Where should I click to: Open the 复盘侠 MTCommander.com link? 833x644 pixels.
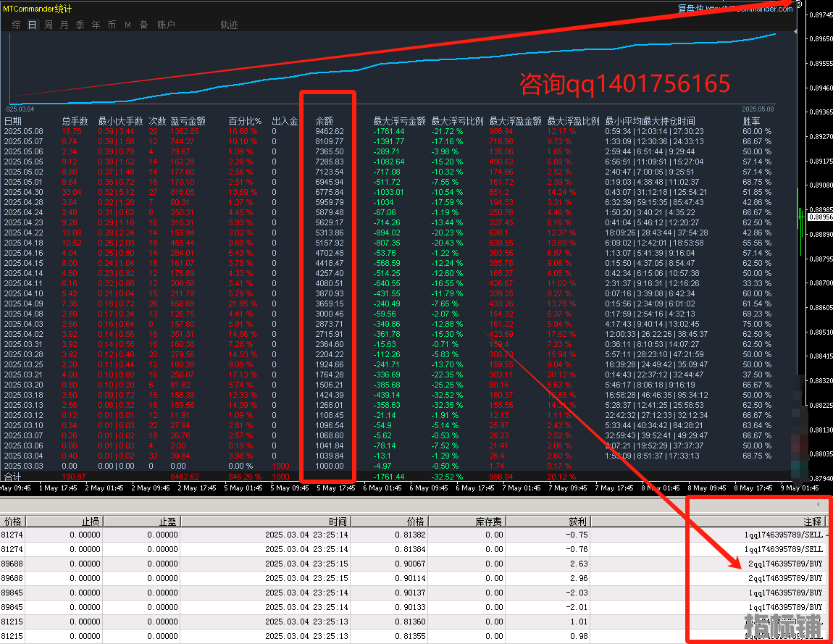click(x=734, y=9)
